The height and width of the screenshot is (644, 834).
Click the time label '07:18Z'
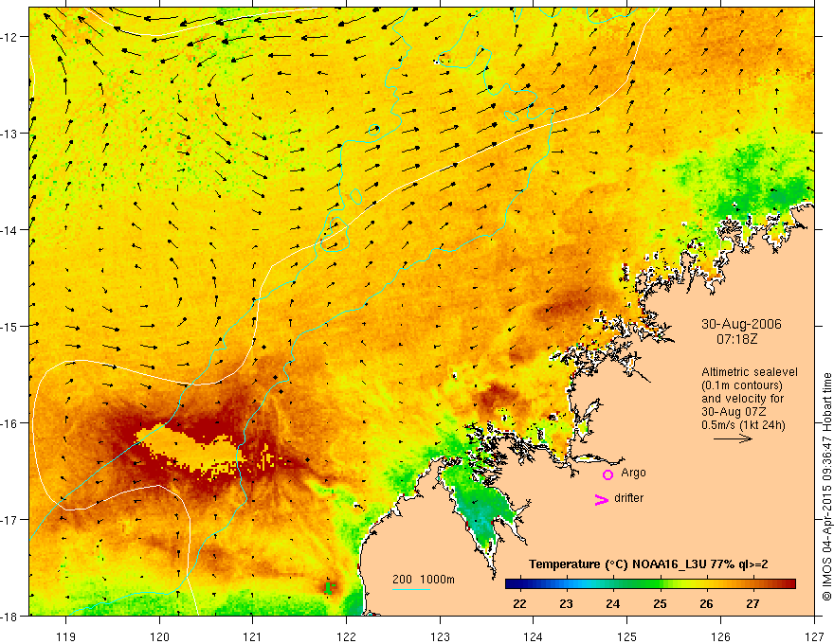(736, 339)
